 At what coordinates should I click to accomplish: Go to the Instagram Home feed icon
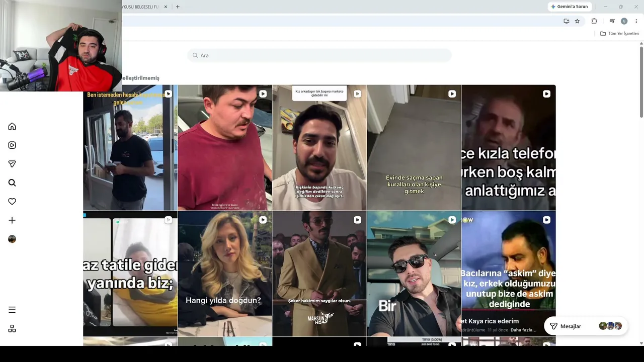pyautogui.click(x=12, y=126)
